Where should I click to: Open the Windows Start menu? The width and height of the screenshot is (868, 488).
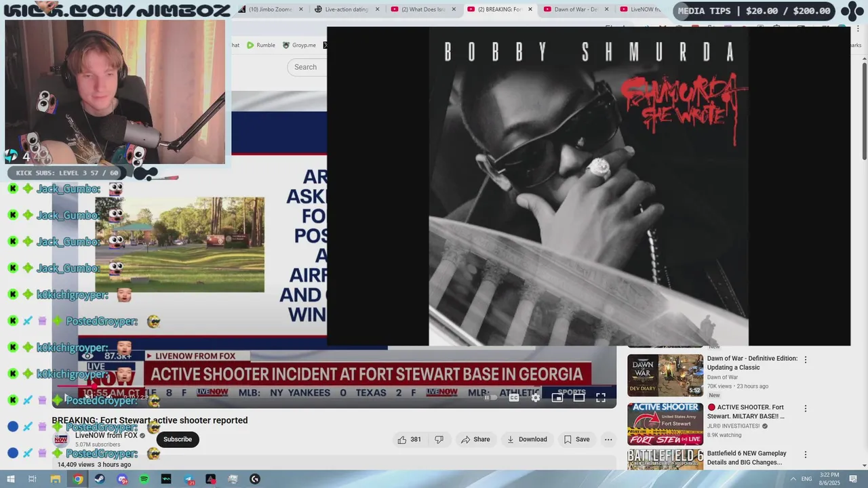(x=11, y=479)
